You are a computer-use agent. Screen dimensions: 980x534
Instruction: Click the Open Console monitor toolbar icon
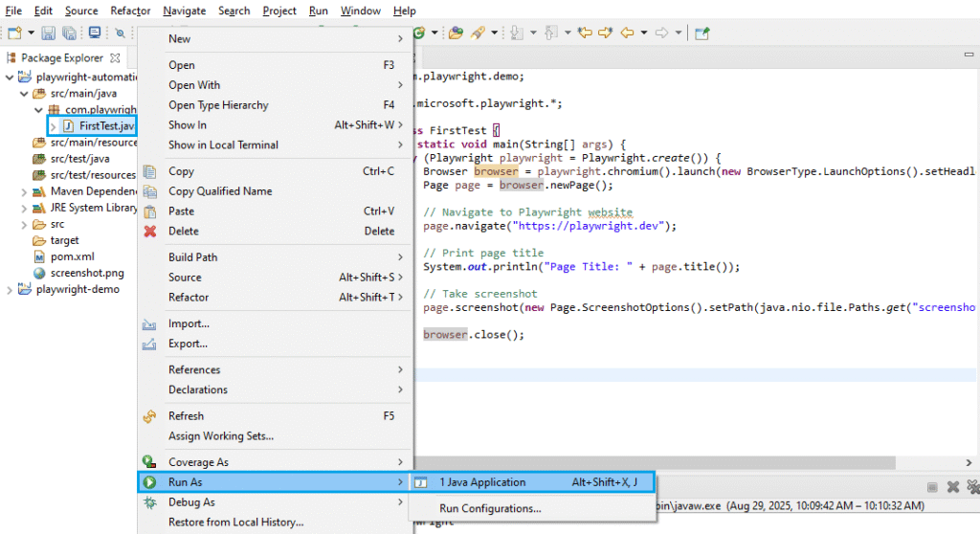(95, 33)
